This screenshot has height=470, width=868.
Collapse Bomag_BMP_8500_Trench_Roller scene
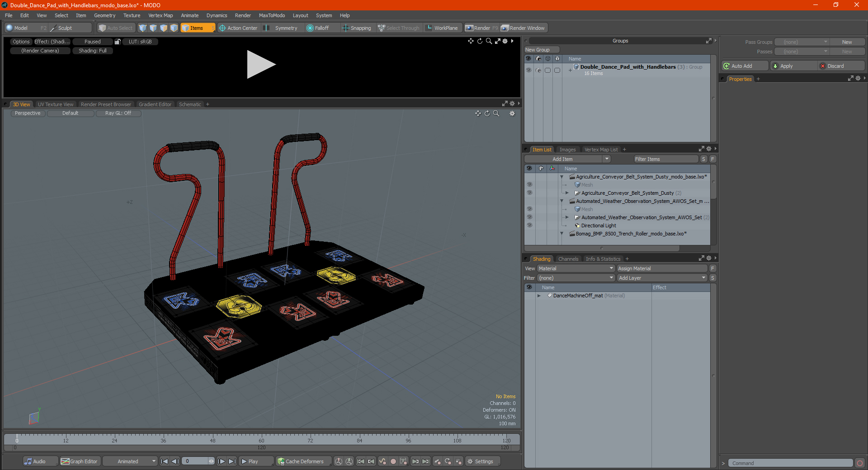[x=562, y=234]
